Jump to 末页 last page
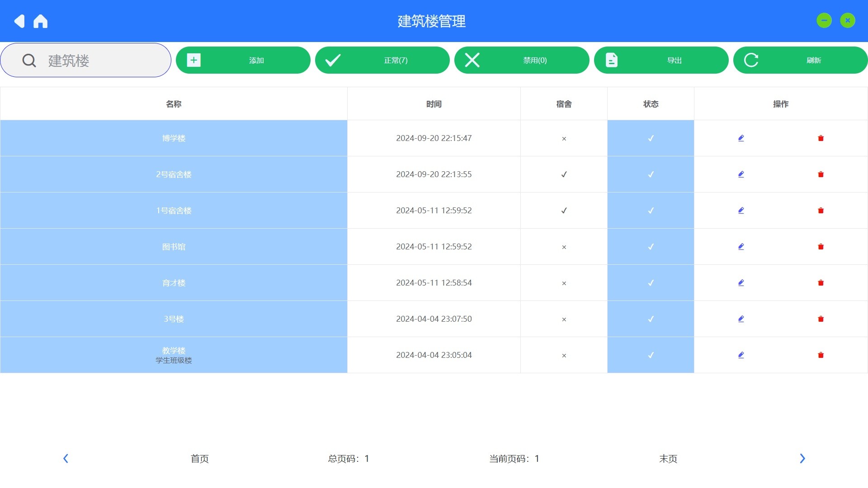Image resolution: width=868 pixels, height=488 pixels. tap(668, 459)
